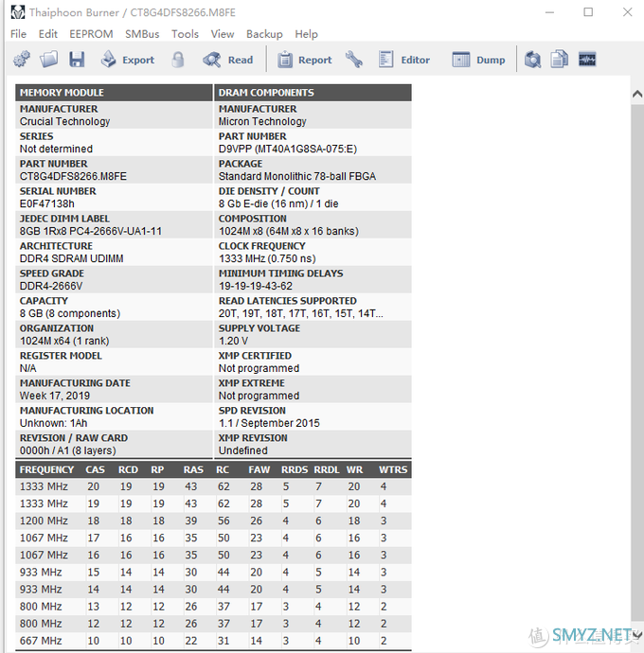Click the MEMORY MODULE section header
644x653 pixels.
coord(114,93)
